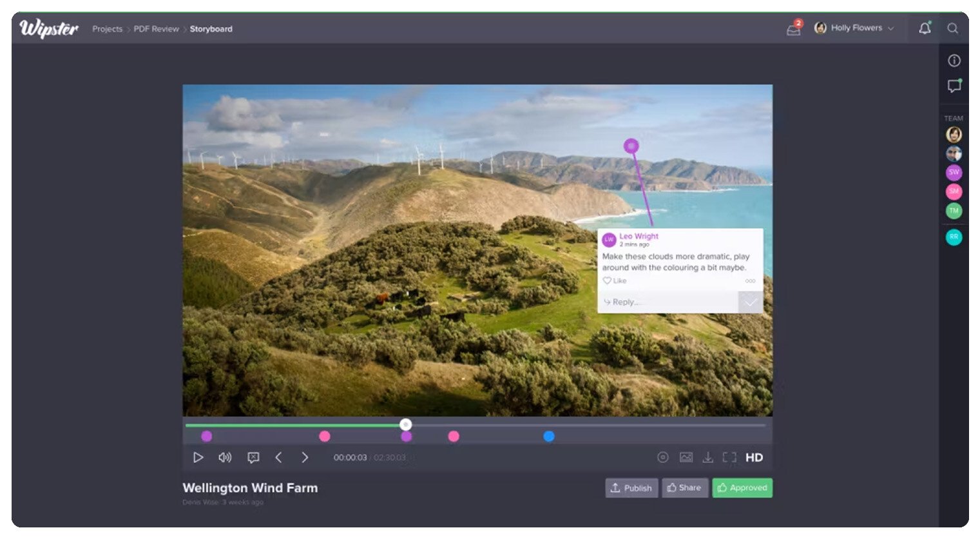Mute the video audio with speaker icon
Image resolution: width=980 pixels, height=539 pixels.
(225, 458)
